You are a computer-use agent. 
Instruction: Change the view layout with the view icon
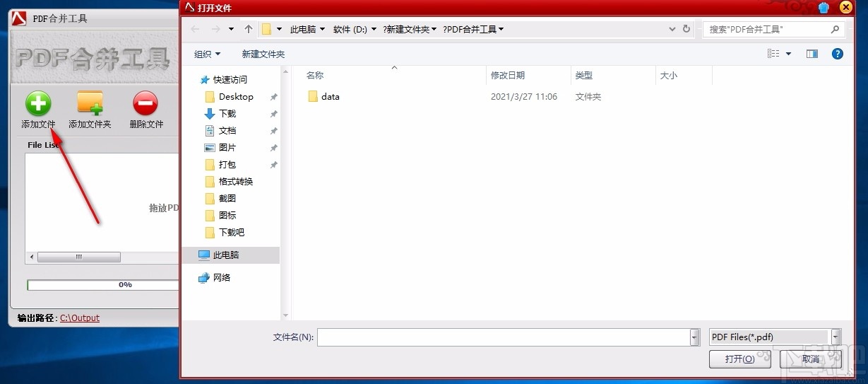click(774, 54)
